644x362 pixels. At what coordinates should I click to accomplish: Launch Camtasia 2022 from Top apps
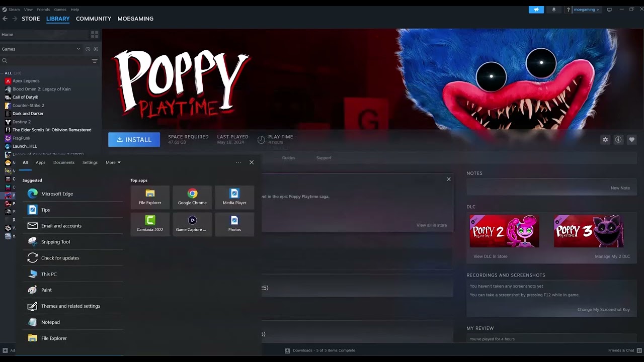tap(150, 223)
